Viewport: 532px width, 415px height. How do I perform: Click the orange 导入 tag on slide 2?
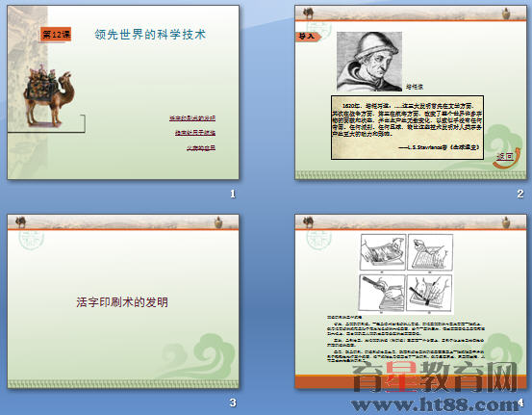pos(308,36)
